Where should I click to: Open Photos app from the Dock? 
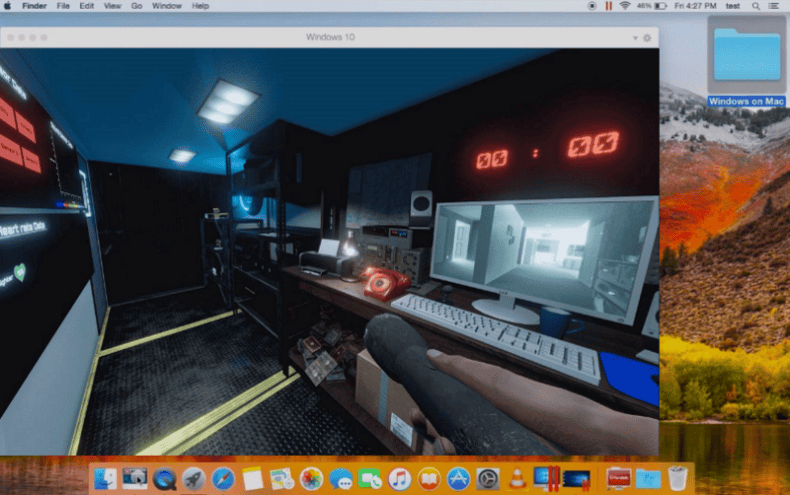[x=311, y=478]
